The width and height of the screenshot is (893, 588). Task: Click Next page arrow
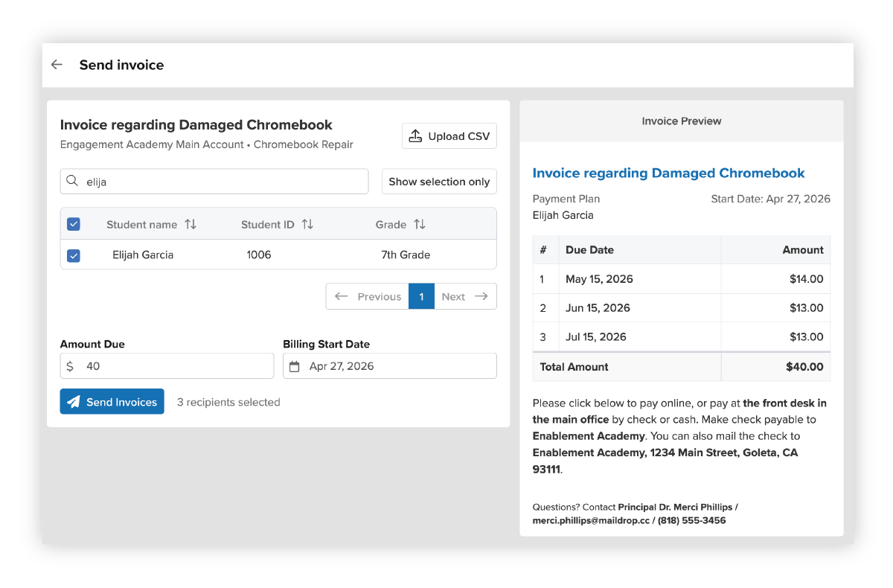pos(481,296)
